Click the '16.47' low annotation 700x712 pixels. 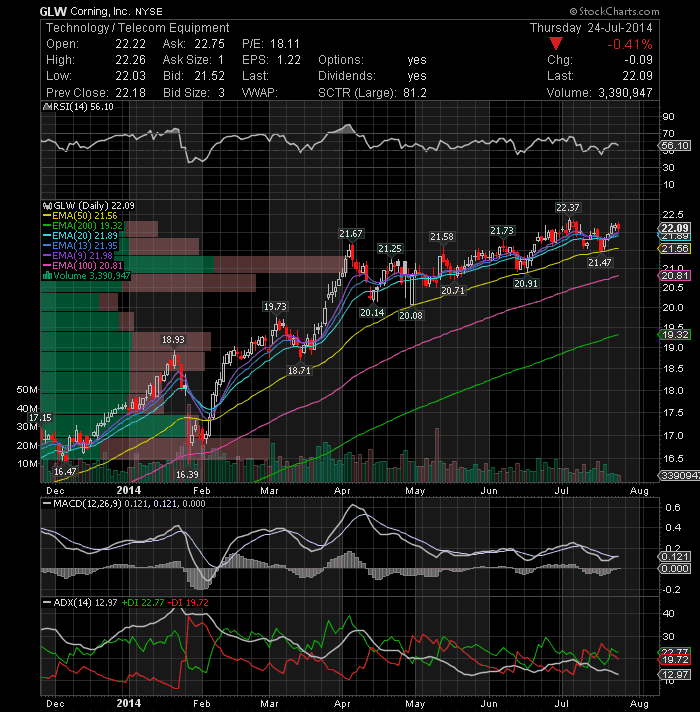(65, 472)
